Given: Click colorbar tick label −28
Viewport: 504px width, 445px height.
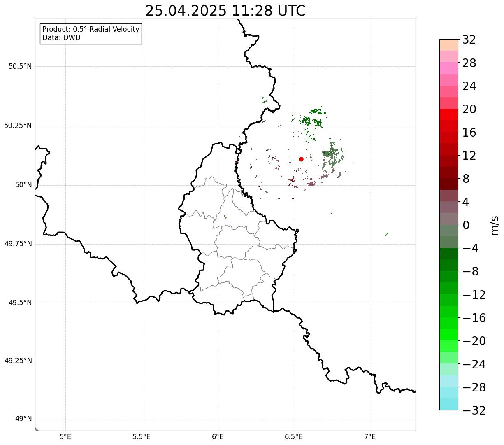Looking at the screenshot, I should tap(474, 387).
